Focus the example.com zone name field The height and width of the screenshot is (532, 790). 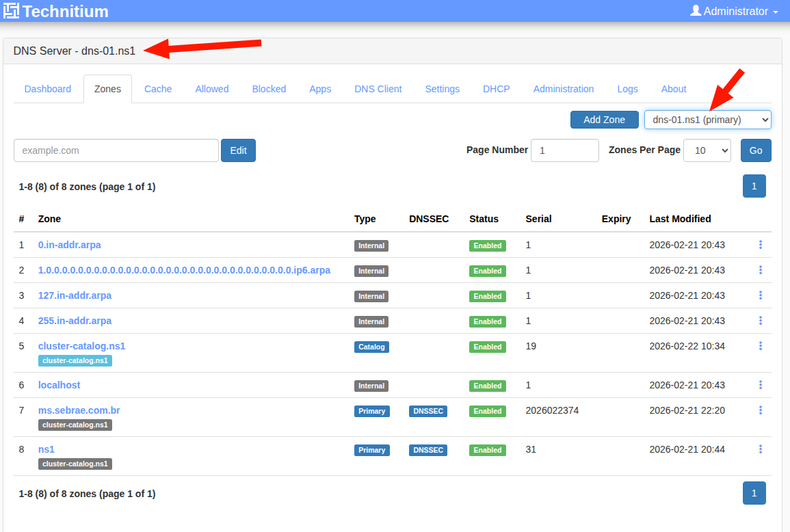[116, 150]
